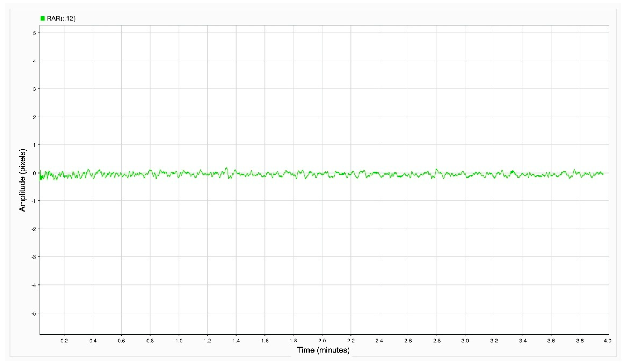
Task: Click the 2.0 tick on time axis
Action: [322, 341]
